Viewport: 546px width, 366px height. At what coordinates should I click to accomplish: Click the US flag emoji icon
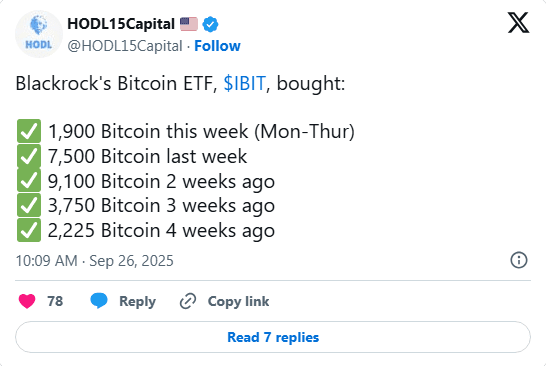point(189,24)
